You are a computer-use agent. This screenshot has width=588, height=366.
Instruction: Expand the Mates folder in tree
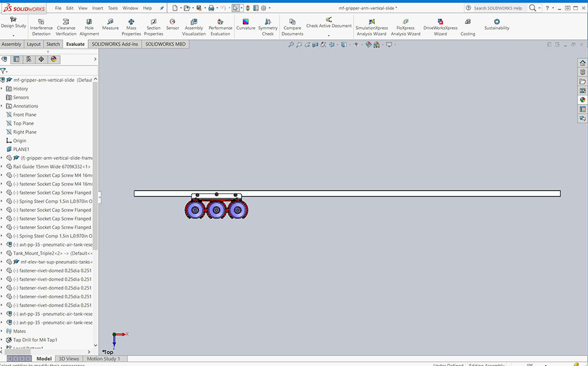pyautogui.click(x=2, y=331)
